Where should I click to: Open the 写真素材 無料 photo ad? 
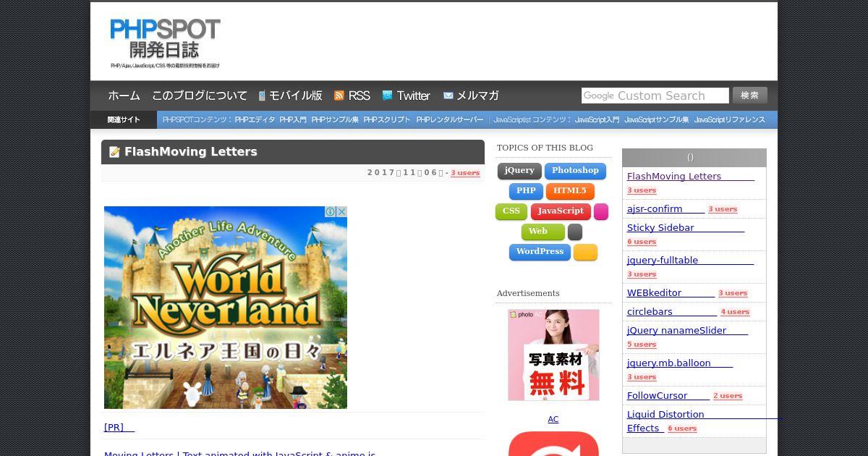click(x=553, y=355)
